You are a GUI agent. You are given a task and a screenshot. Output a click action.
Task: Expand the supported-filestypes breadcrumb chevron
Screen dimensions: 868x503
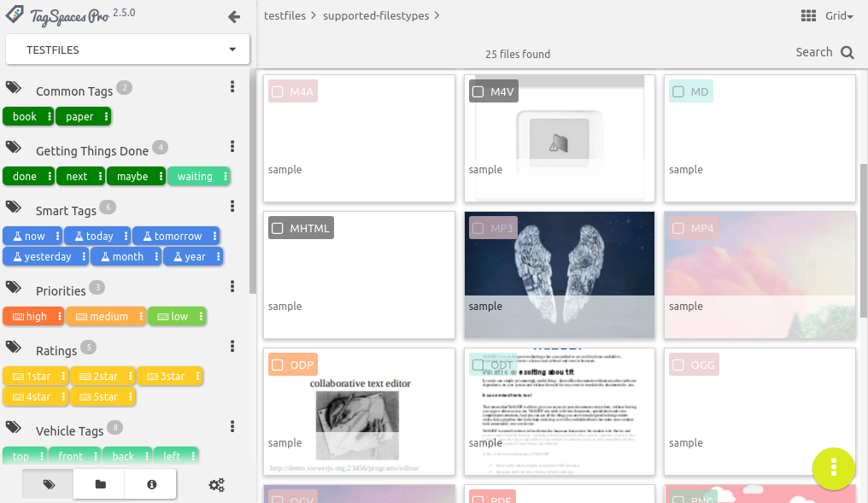(437, 15)
